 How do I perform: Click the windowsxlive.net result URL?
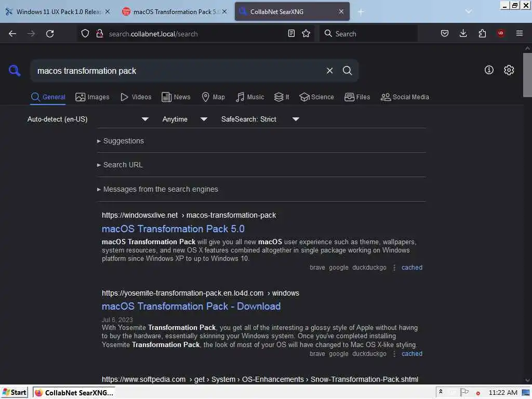point(189,215)
